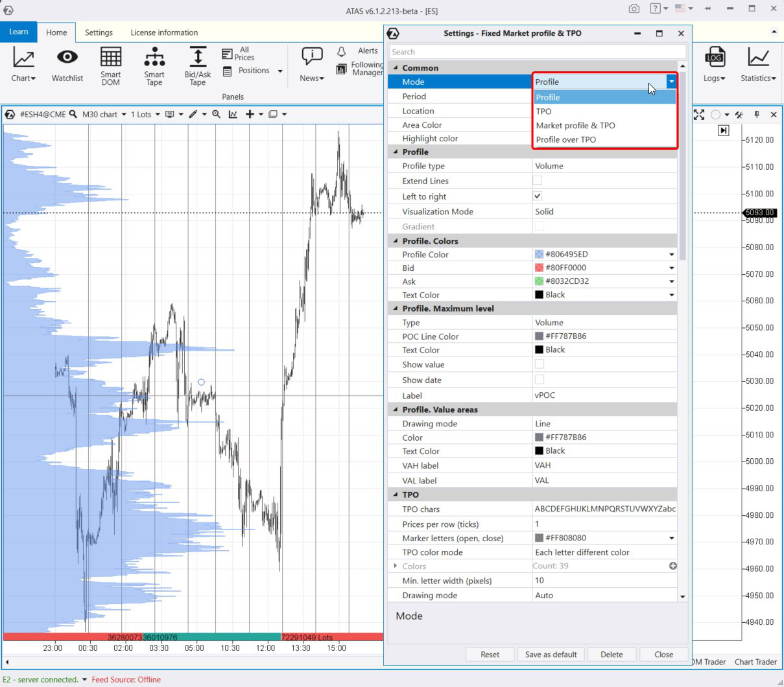Image resolution: width=784 pixels, height=687 pixels.
Task: Open the Statistics panel
Action: 757,65
